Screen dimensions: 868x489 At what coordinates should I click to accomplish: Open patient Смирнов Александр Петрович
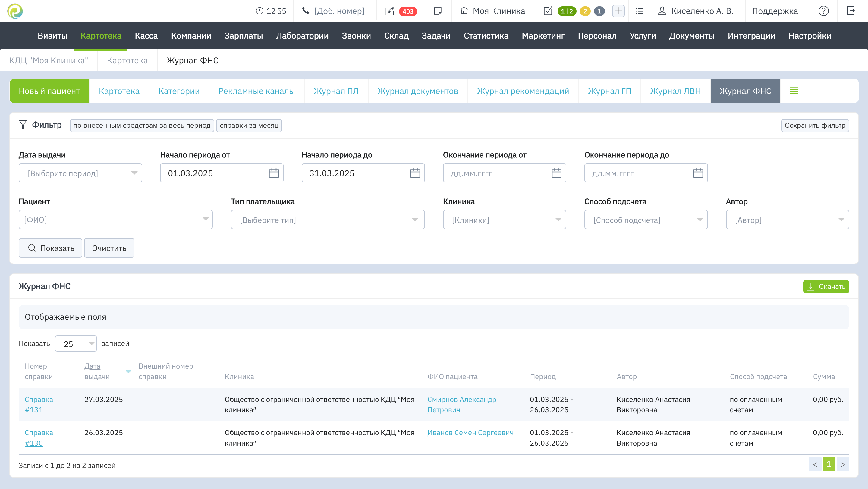click(462, 404)
